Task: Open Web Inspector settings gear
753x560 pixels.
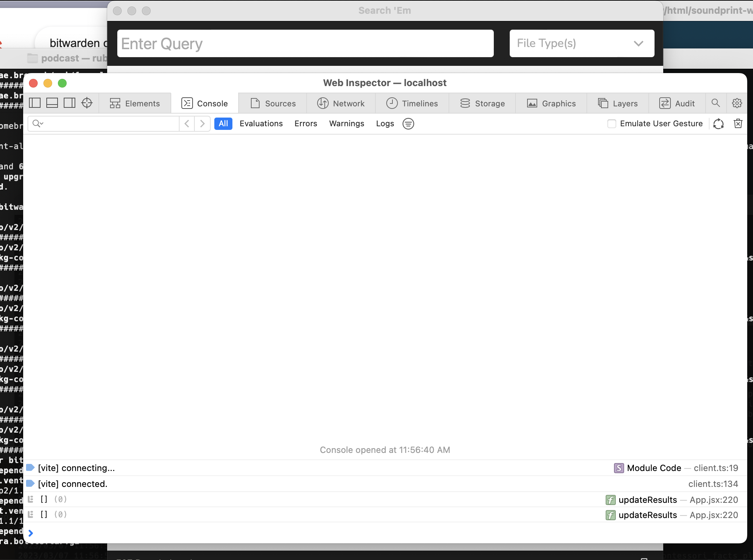Action: pos(737,103)
